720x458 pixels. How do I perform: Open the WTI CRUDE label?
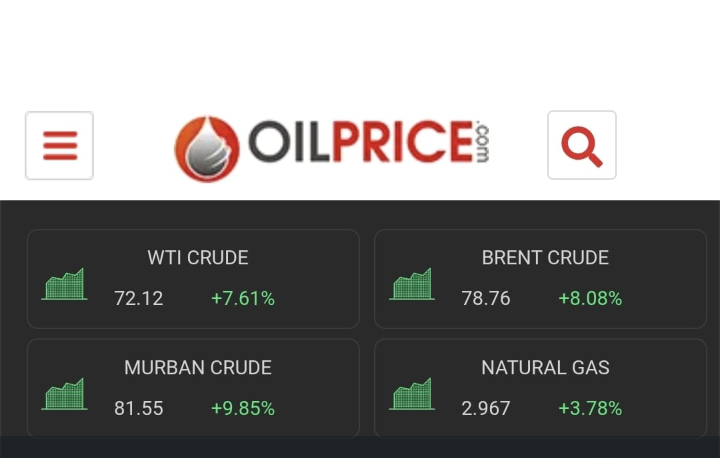click(x=198, y=258)
